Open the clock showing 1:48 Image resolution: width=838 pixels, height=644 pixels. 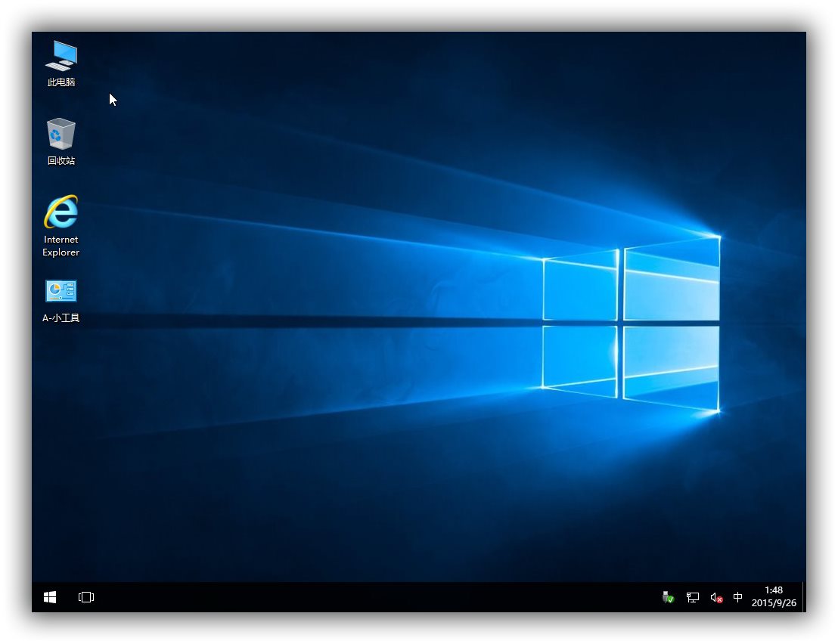(773, 596)
